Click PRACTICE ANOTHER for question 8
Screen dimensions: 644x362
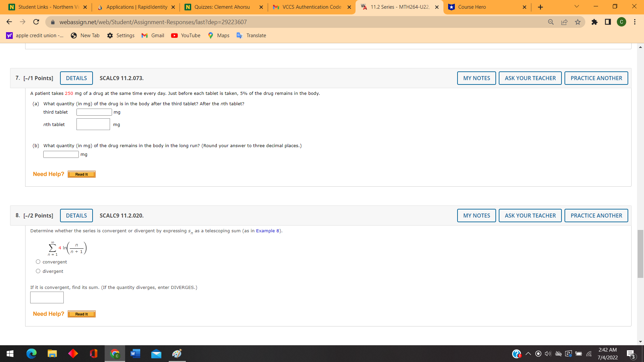click(596, 216)
